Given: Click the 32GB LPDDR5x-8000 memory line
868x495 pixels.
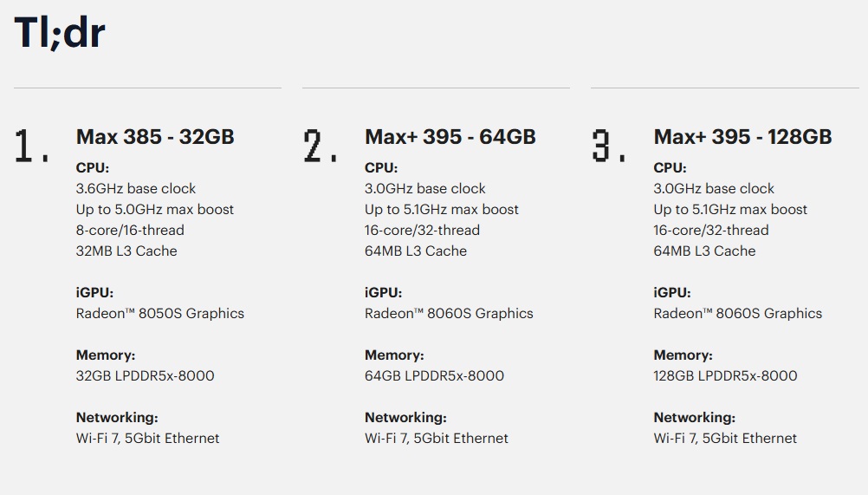Looking at the screenshot, I should click(145, 376).
